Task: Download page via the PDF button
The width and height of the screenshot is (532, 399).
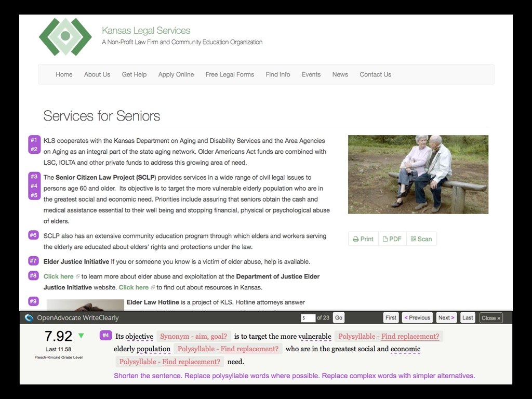Action: tap(392, 239)
